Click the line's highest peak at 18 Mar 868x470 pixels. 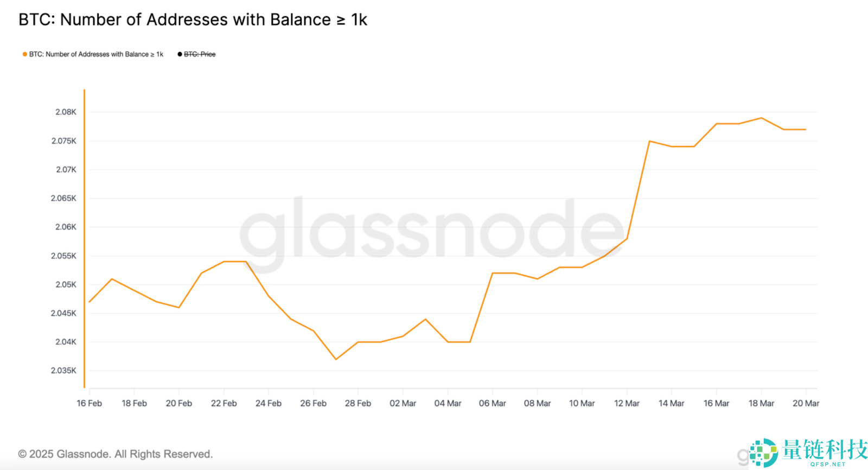point(761,118)
